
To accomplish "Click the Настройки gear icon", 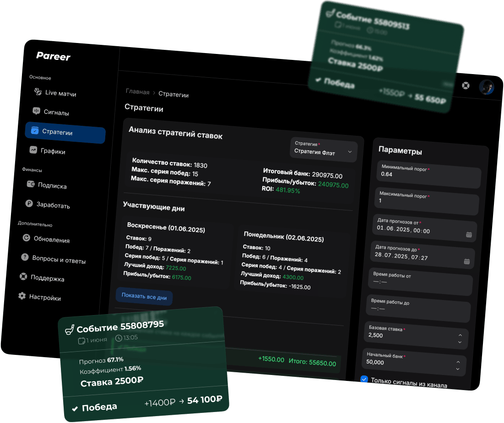I will tap(22, 296).
